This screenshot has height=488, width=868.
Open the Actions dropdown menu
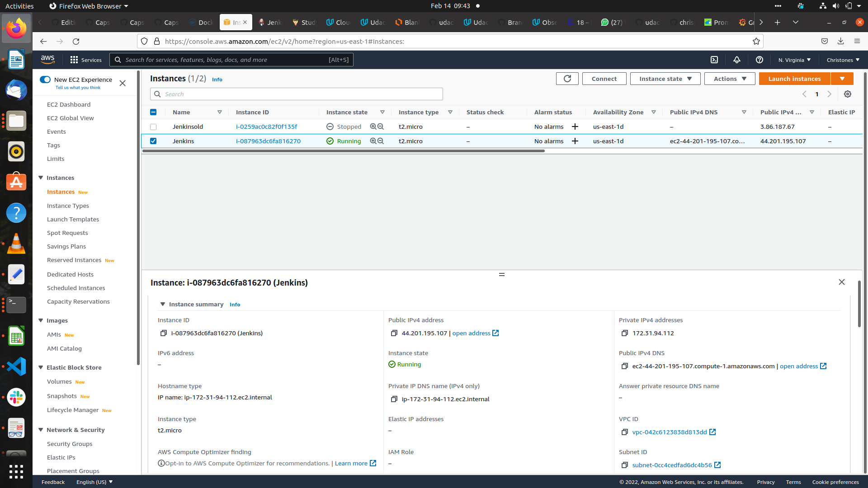point(730,79)
